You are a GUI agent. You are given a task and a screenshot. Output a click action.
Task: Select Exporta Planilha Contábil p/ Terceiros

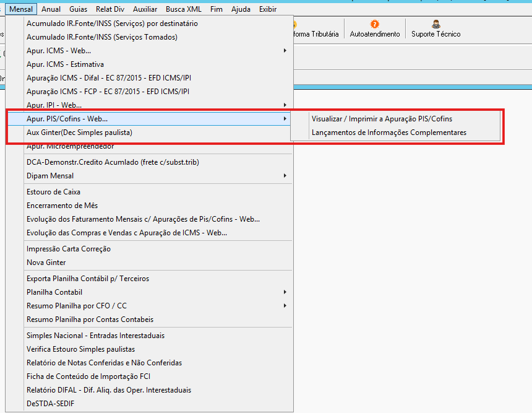pos(149,279)
